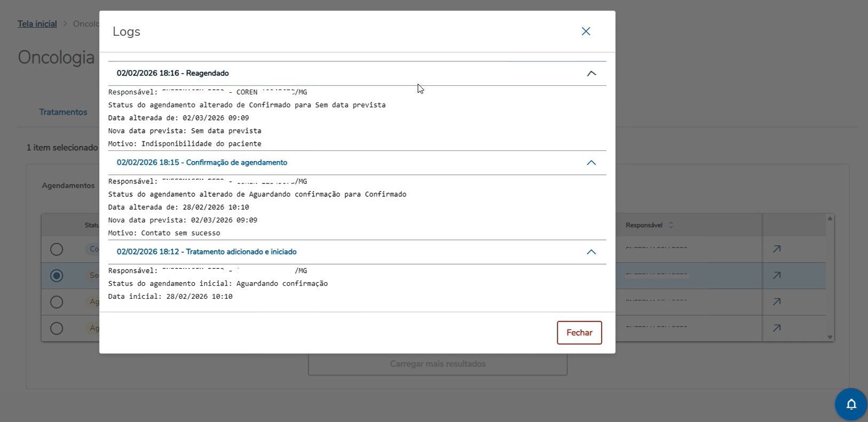Click the Agendamentos label behind the dialog
This screenshot has height=422, width=868.
tap(68, 186)
